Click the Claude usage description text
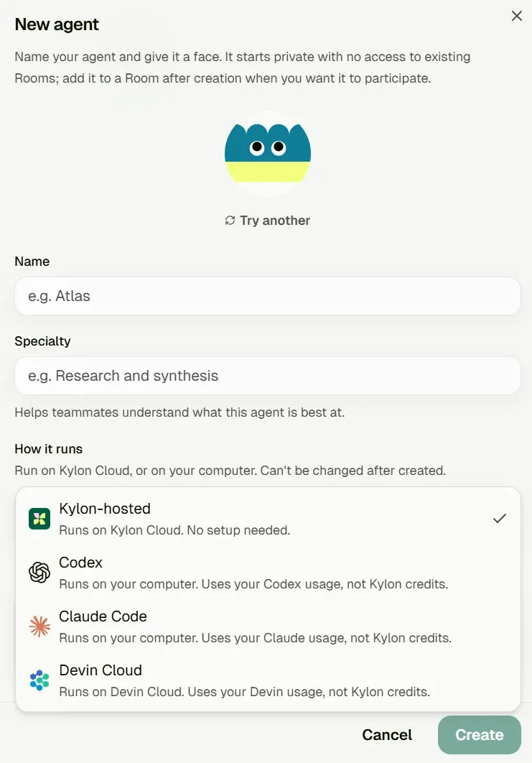532x763 pixels. tap(256, 638)
